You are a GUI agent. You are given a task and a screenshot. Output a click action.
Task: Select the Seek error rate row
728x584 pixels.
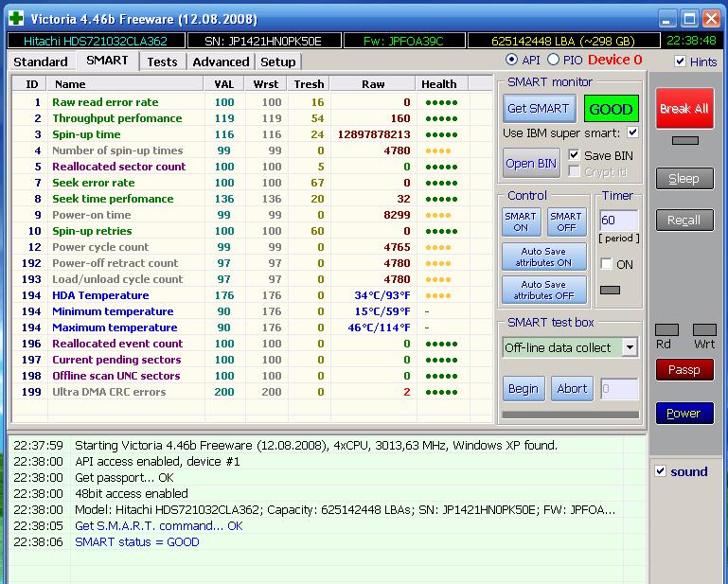[252, 183]
